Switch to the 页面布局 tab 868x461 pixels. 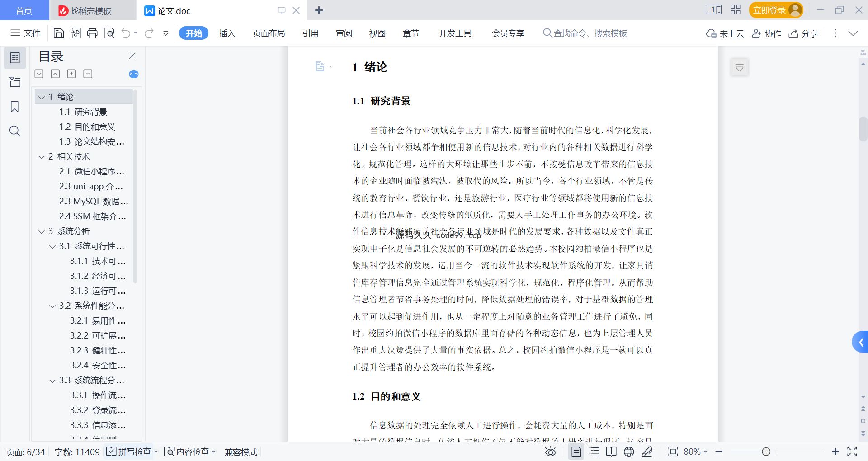tap(269, 33)
